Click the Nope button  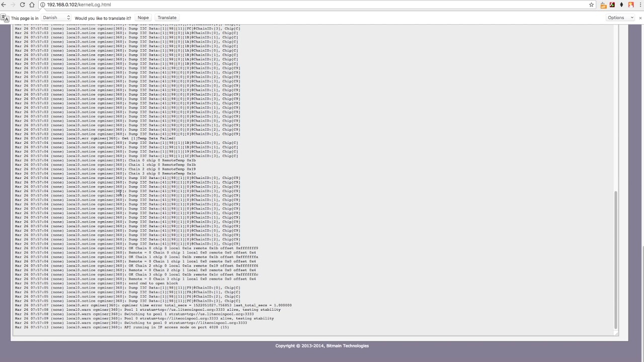[143, 18]
